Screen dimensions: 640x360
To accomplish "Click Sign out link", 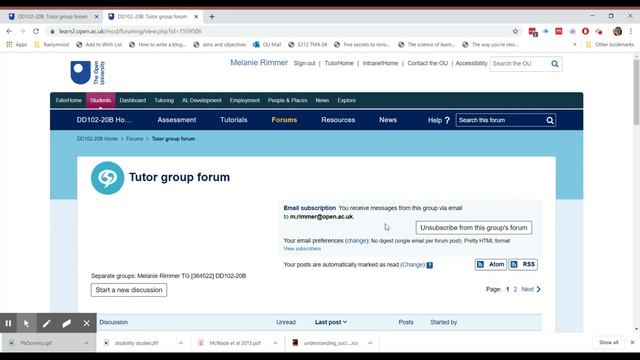I will pos(304,63).
